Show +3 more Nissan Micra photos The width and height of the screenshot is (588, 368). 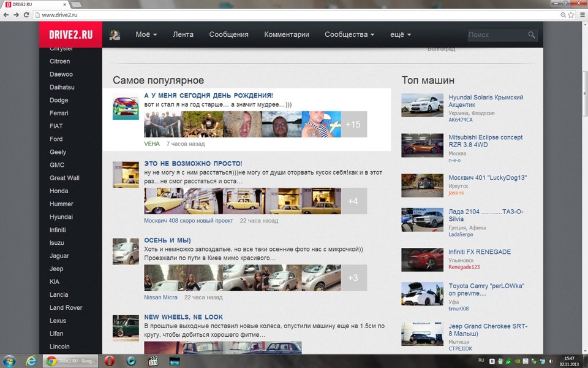coord(353,278)
